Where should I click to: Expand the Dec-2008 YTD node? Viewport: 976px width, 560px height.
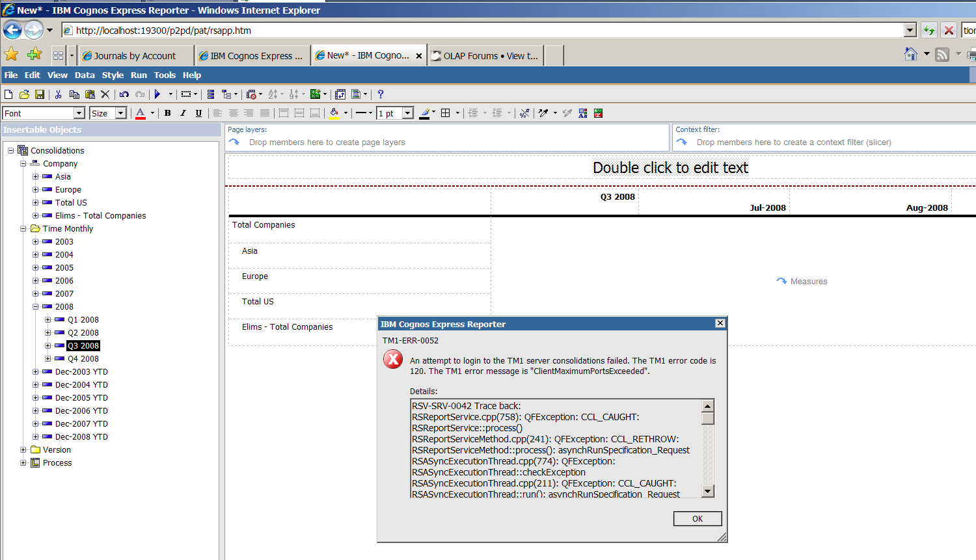pos(35,436)
